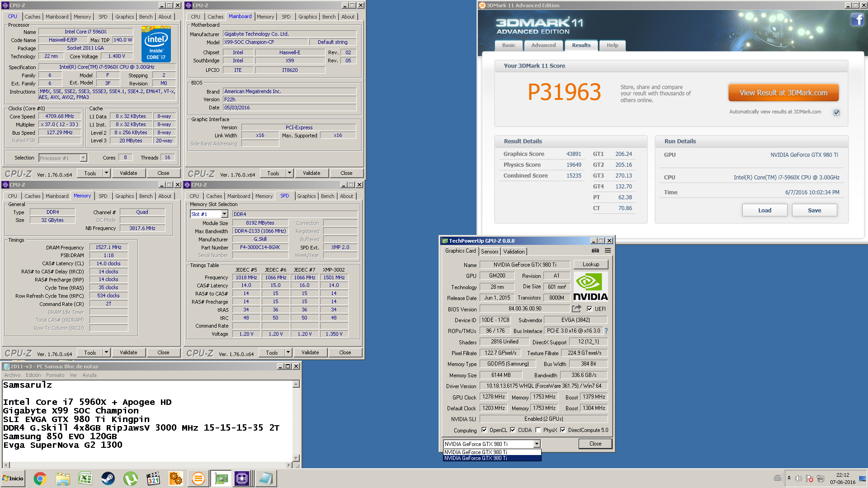Screen dimensions: 868x488
Task: Open network status tray icon
Action: [x=821, y=479]
